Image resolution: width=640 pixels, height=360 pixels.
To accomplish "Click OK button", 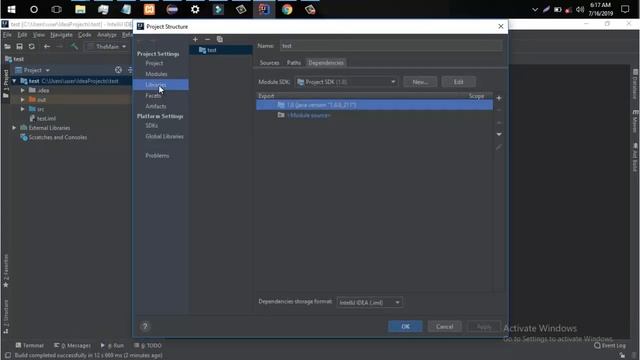I will [405, 326].
